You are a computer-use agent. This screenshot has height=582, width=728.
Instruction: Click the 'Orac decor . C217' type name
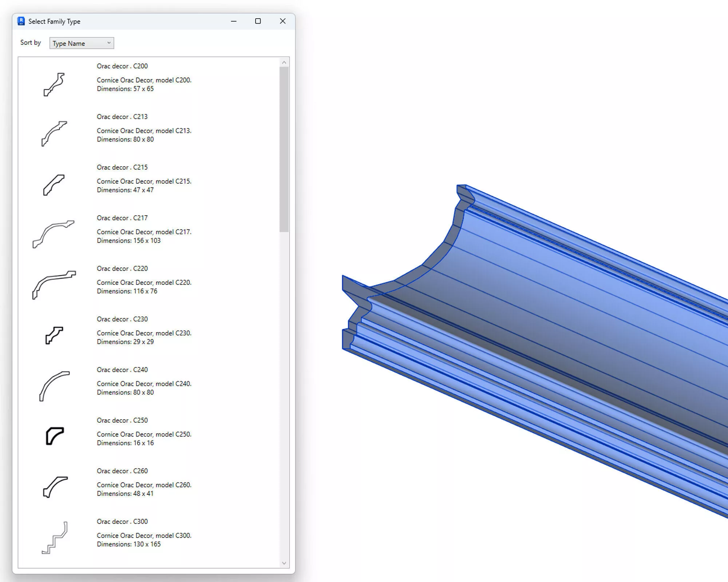pos(122,218)
